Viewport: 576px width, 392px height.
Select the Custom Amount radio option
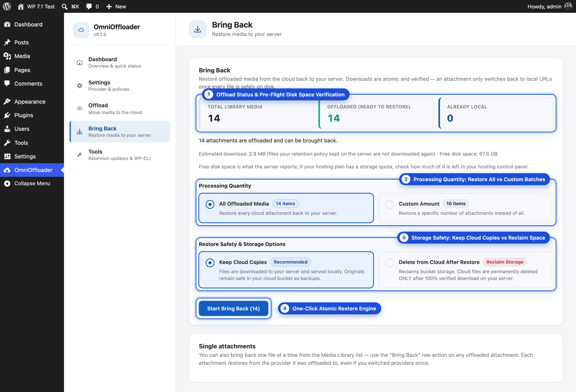pyautogui.click(x=390, y=204)
